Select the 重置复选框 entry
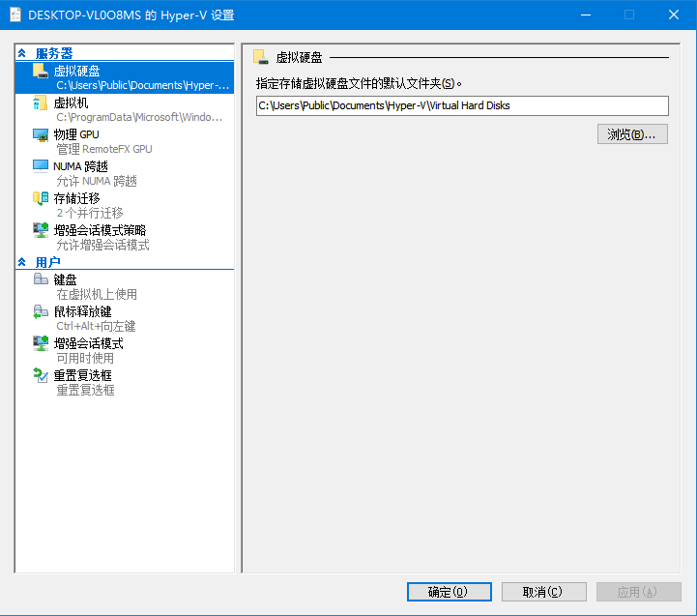697x616 pixels. click(125, 383)
